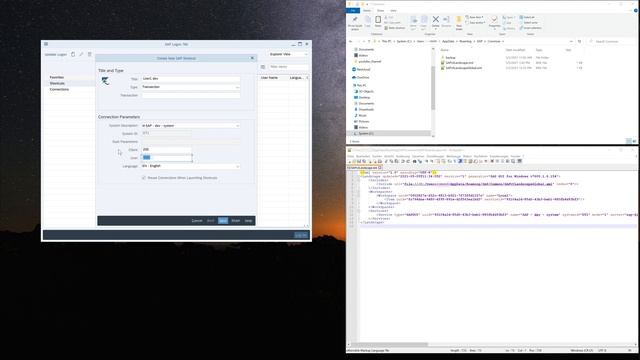Click Help in the shortcut dialog
Screen dimensions: 640x360
(248, 221)
